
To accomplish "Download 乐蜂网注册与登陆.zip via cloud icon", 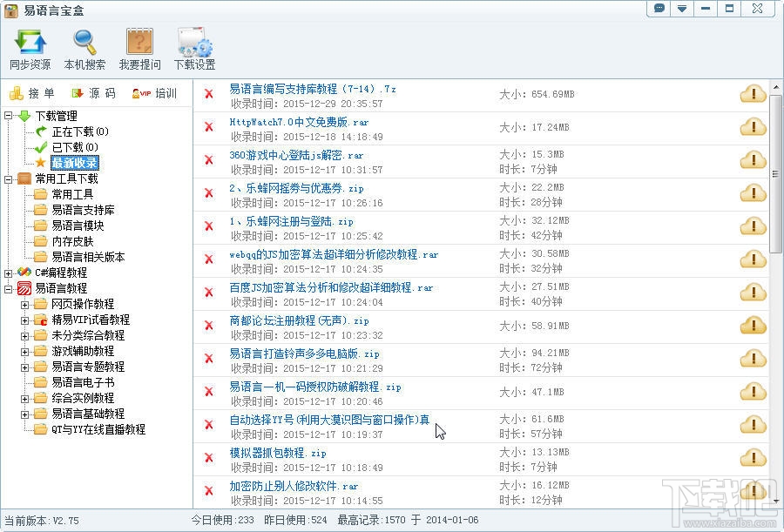I will [753, 226].
